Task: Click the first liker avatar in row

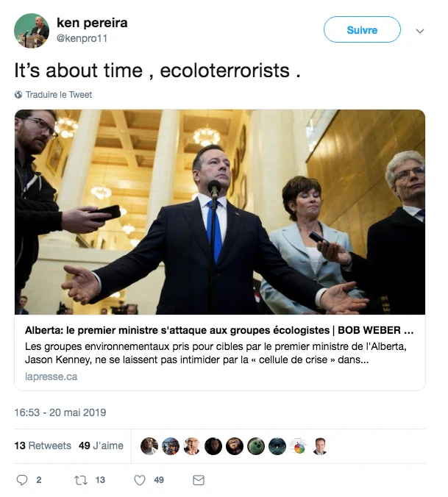Action: [x=149, y=446]
